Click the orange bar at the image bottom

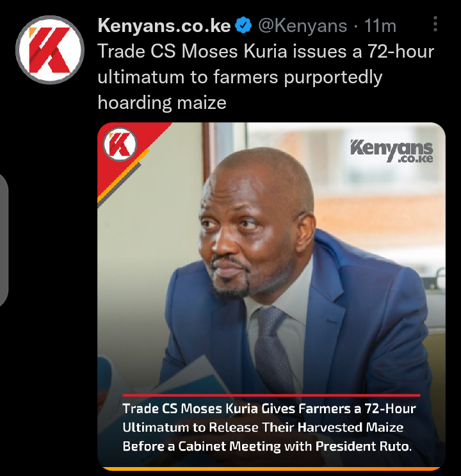pos(271,469)
